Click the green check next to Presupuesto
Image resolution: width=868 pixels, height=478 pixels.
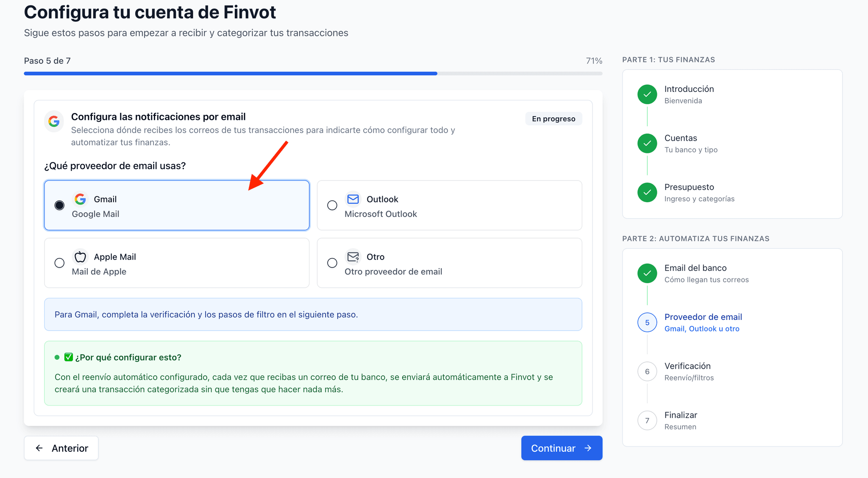coord(647,192)
